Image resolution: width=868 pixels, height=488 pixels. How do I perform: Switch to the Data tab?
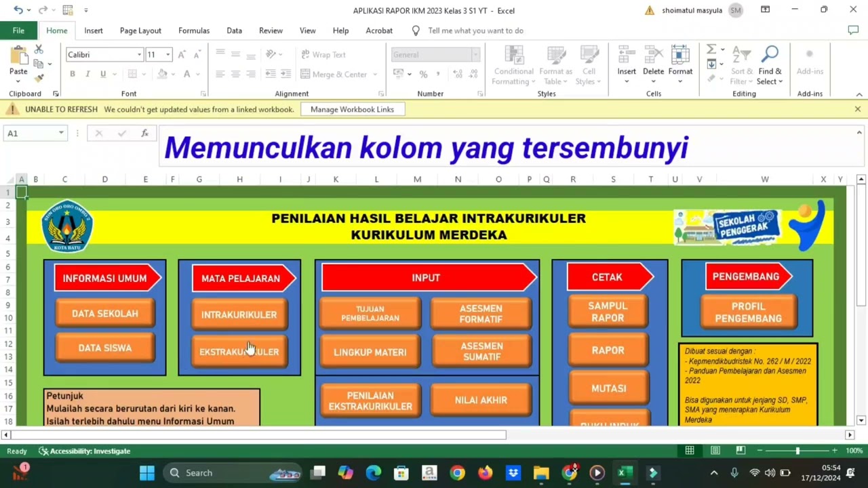tap(234, 30)
